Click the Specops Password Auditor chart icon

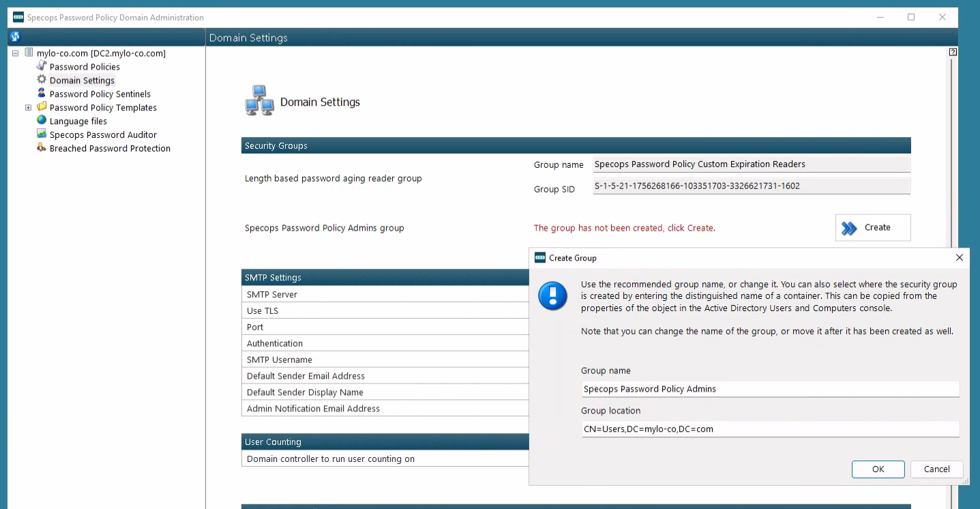(x=42, y=134)
